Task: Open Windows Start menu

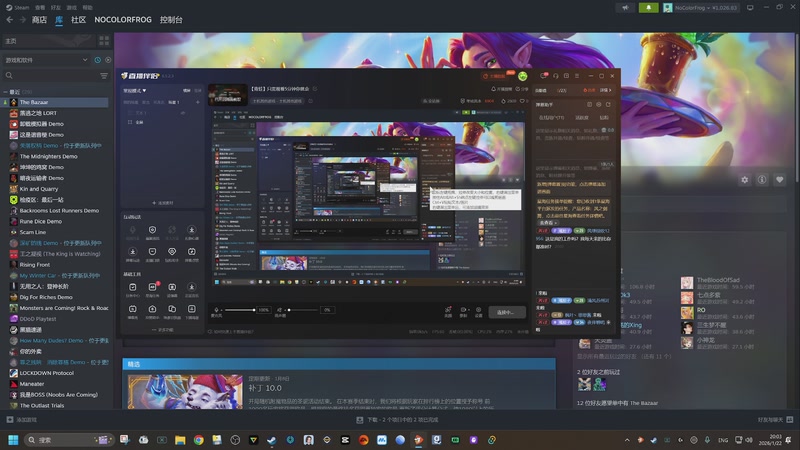Action: point(13,440)
